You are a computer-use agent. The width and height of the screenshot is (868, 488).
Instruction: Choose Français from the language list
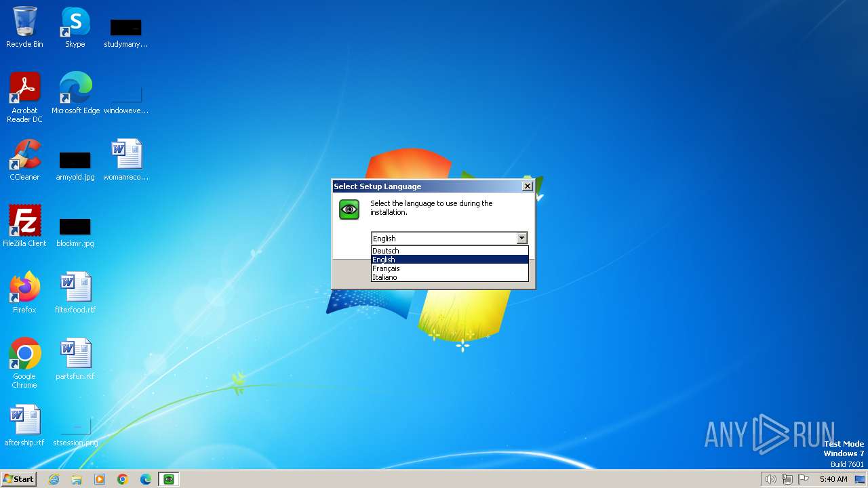[450, 268]
